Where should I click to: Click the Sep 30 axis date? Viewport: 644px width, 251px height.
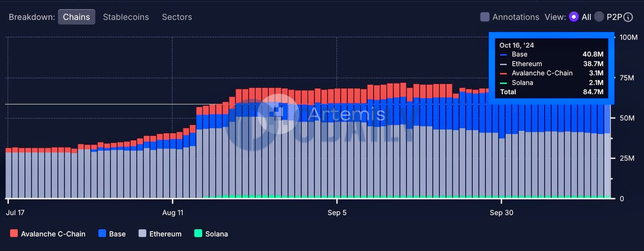tap(501, 212)
